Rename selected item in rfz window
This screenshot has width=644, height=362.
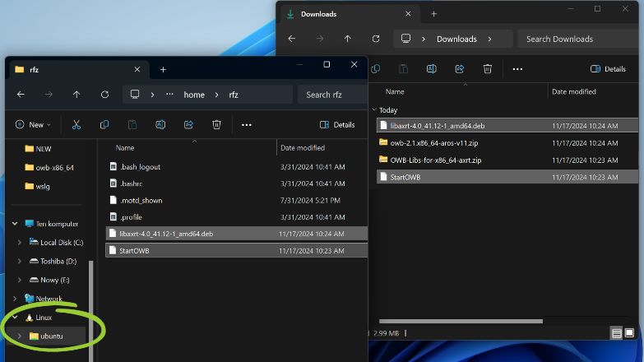click(160, 124)
